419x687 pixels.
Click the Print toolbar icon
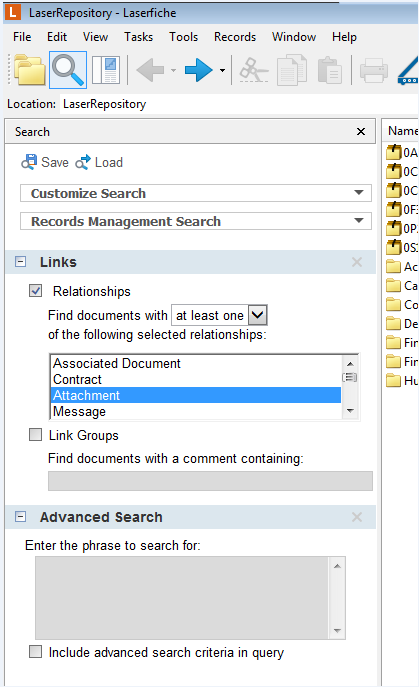[x=373, y=70]
